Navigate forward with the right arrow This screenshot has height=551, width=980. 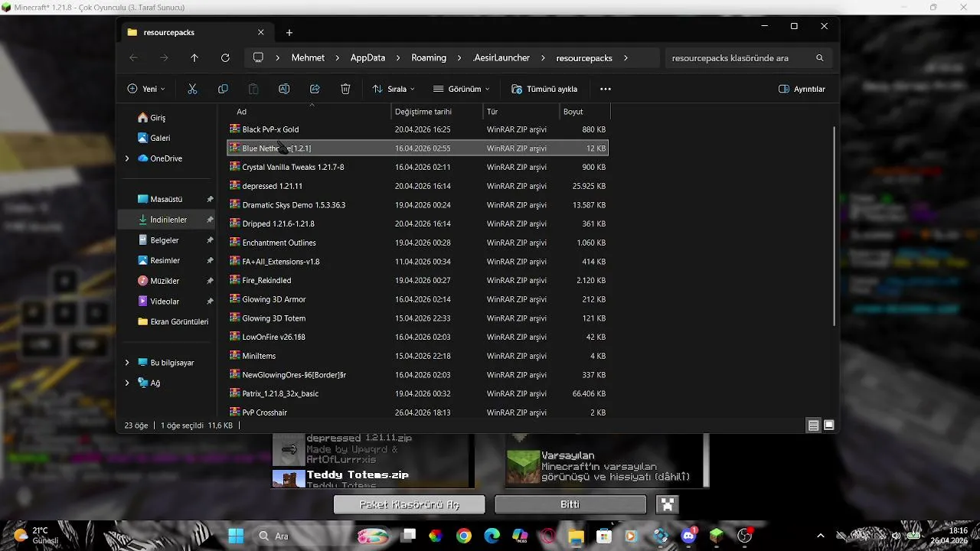pyautogui.click(x=164, y=57)
